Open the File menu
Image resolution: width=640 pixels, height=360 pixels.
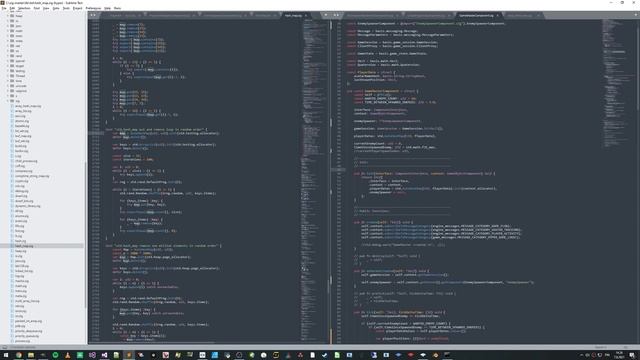[4, 8]
